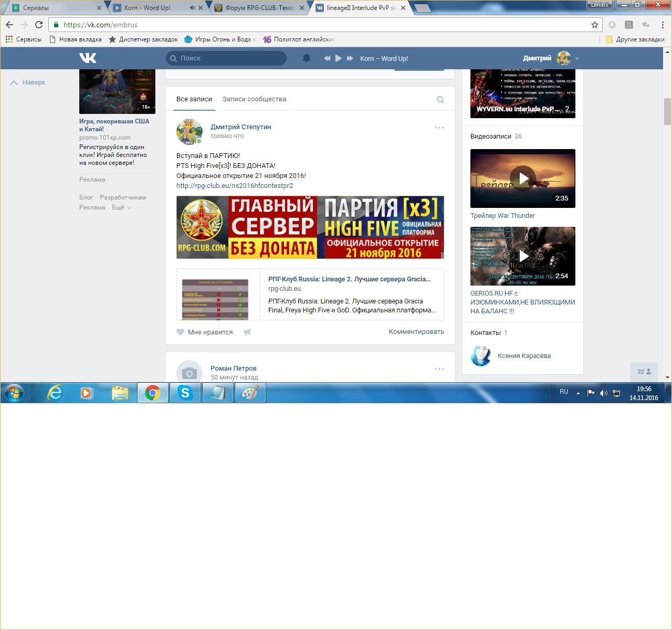Launch Internet Explorer from taskbar

tap(55, 393)
